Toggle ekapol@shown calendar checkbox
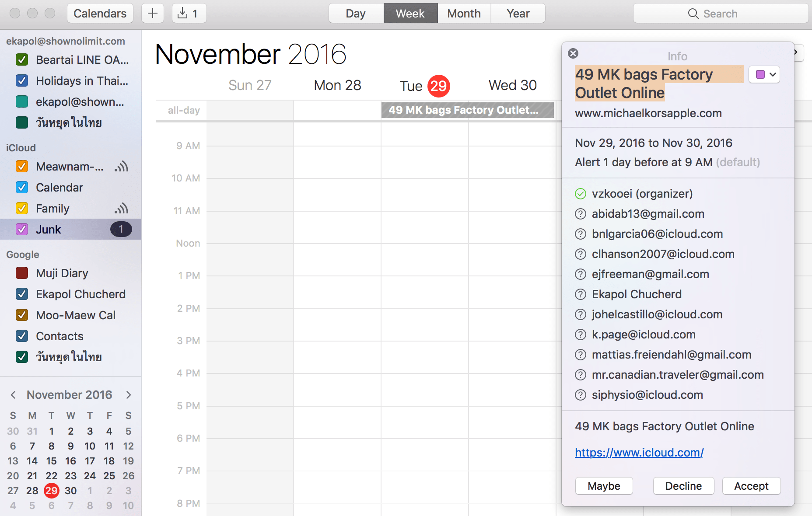Image resolution: width=812 pixels, height=516 pixels. pyautogui.click(x=22, y=101)
